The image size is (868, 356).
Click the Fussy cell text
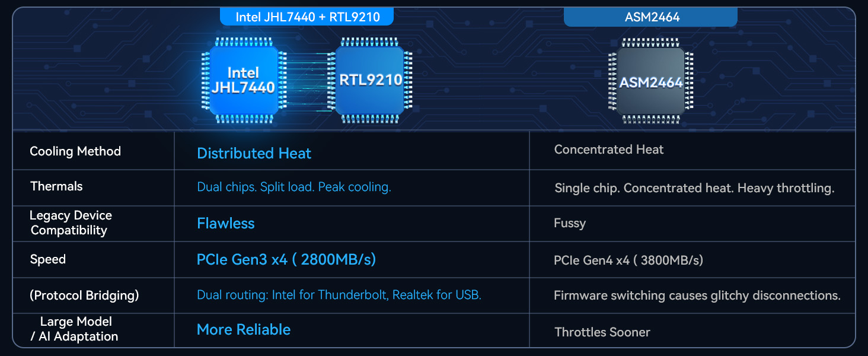click(570, 224)
